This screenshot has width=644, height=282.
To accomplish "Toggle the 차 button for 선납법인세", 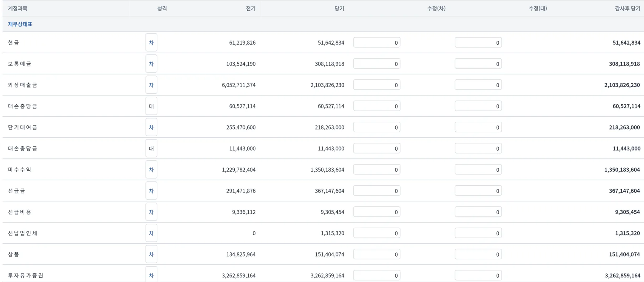I will [151, 233].
